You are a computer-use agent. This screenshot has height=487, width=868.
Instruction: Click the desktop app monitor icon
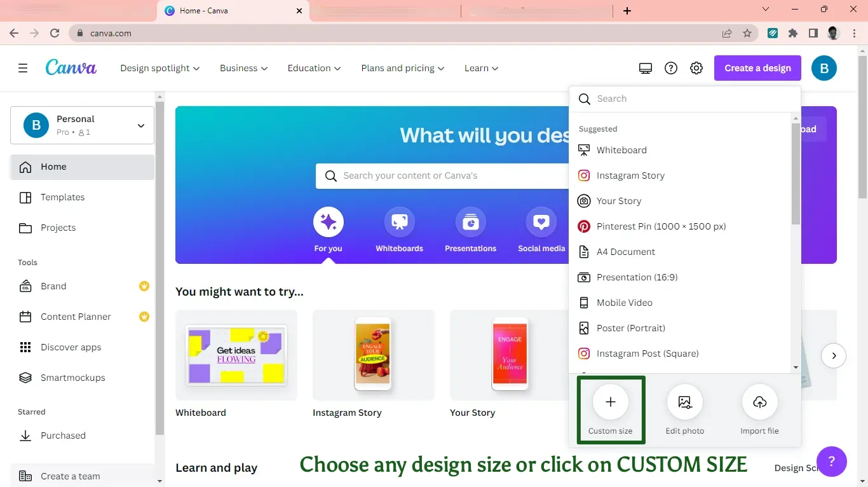click(x=646, y=68)
